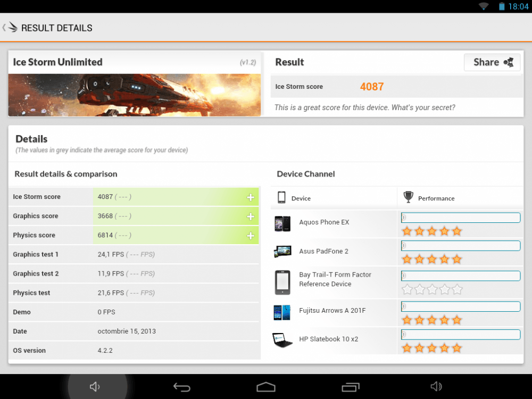Click the Share button
Viewport: 532px width, 399px height.
tap(492, 62)
